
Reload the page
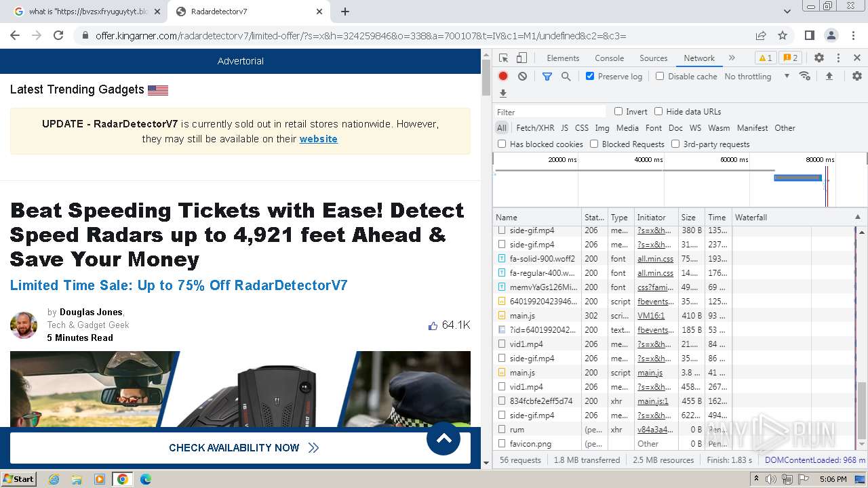(x=58, y=35)
